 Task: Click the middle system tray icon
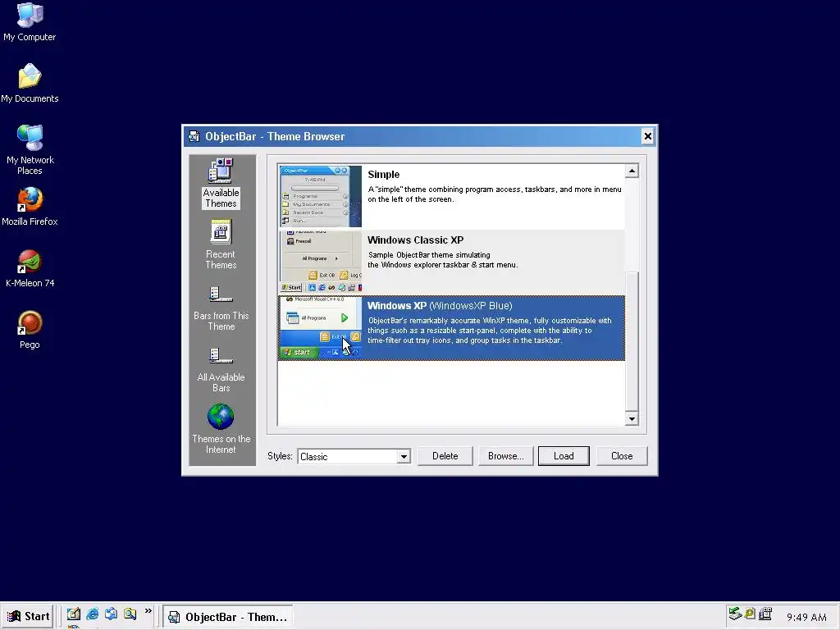point(750,614)
